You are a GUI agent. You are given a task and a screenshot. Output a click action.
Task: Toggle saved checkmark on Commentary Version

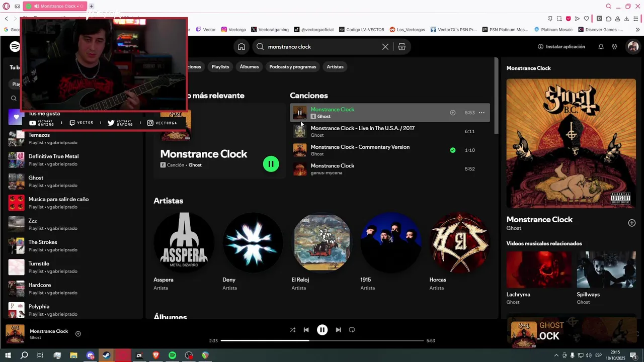(453, 150)
